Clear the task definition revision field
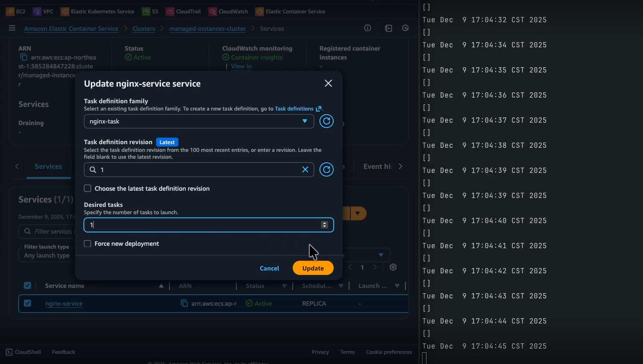 coord(305,170)
